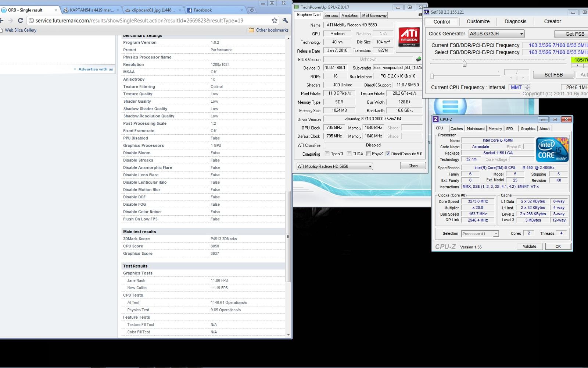This screenshot has height=368, width=588.
Task: Click the upper FSB frequency slider handle
Action: click(x=465, y=64)
